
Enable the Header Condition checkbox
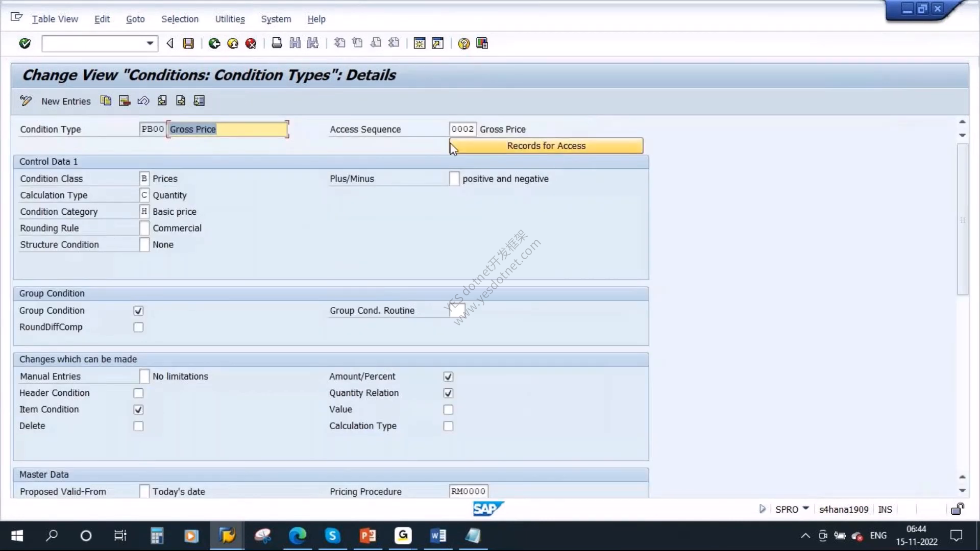coord(138,393)
